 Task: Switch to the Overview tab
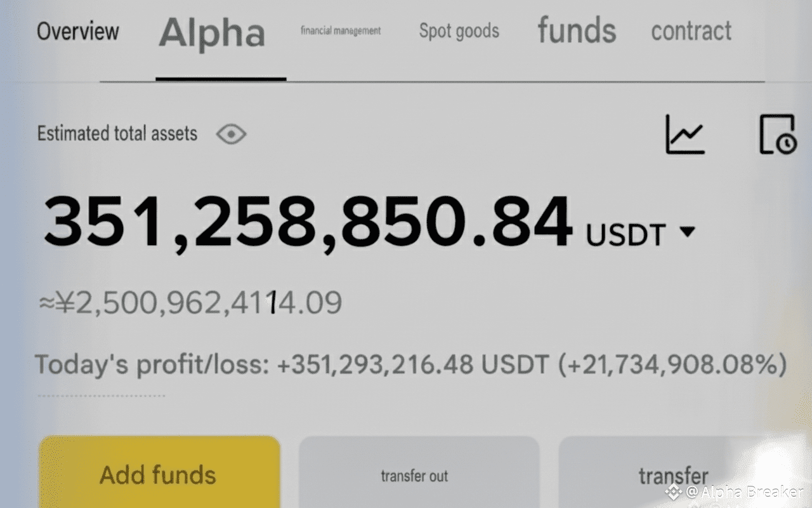click(x=77, y=31)
